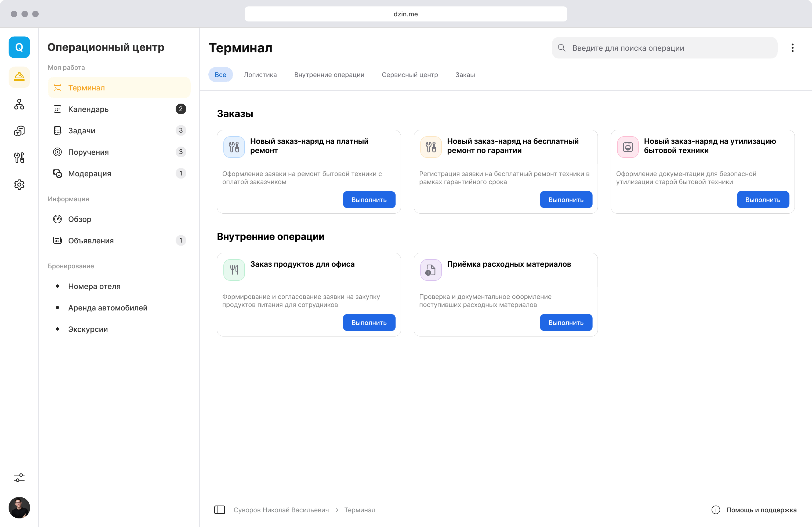Open the tools section in the left sidebar
The image size is (812, 527).
19,158
